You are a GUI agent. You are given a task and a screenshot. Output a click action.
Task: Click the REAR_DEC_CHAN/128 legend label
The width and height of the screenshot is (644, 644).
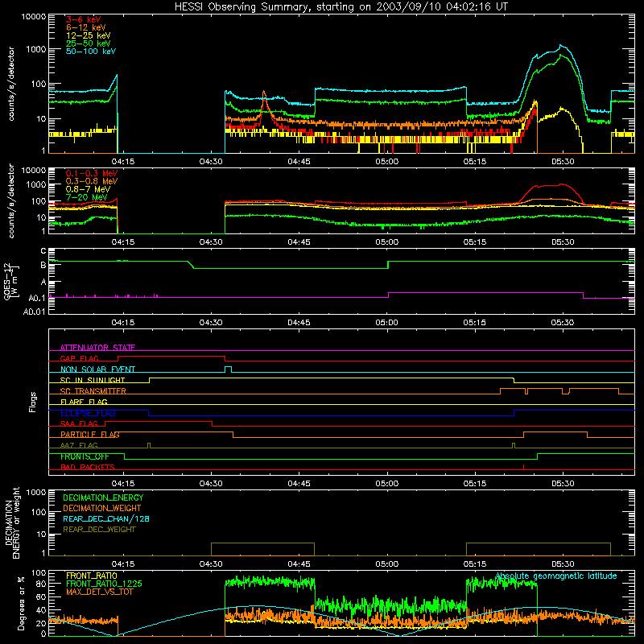[106, 518]
